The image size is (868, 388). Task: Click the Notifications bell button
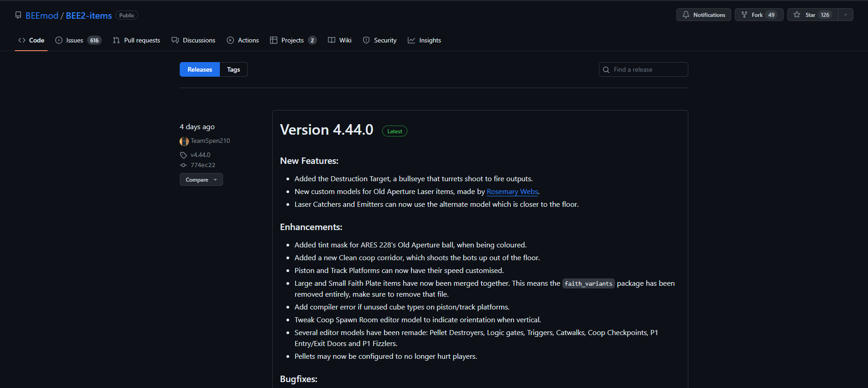[x=703, y=15]
